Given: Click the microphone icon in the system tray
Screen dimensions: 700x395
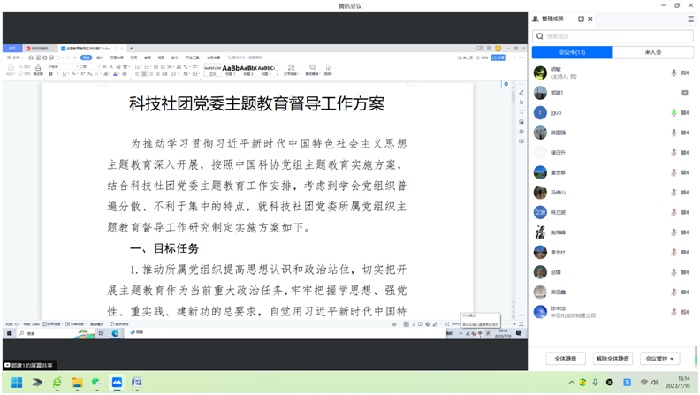Looking at the screenshot, I should [595, 382].
